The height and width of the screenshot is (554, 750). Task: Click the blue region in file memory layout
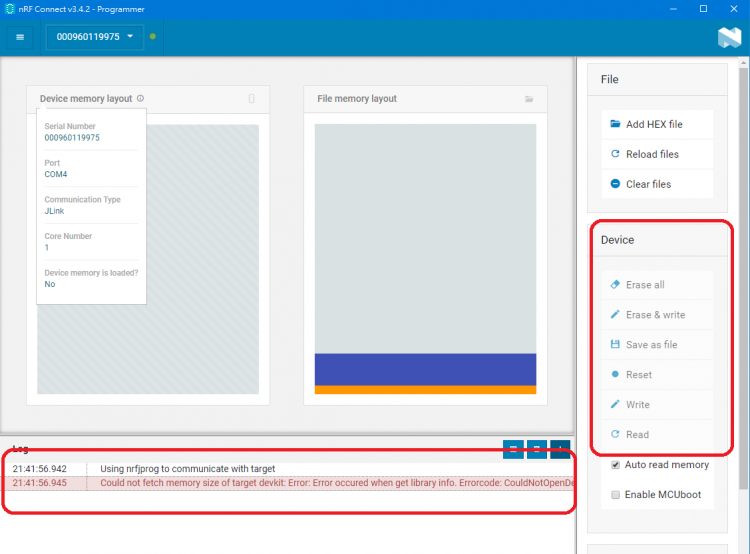pos(425,369)
